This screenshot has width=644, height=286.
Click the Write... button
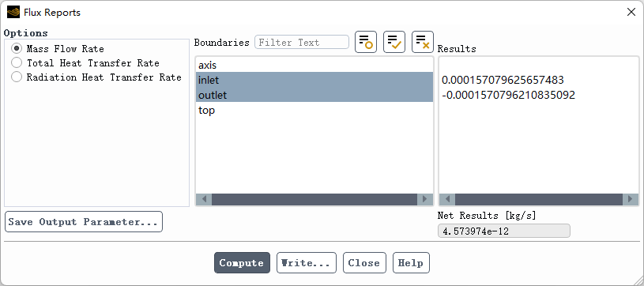[307, 263]
